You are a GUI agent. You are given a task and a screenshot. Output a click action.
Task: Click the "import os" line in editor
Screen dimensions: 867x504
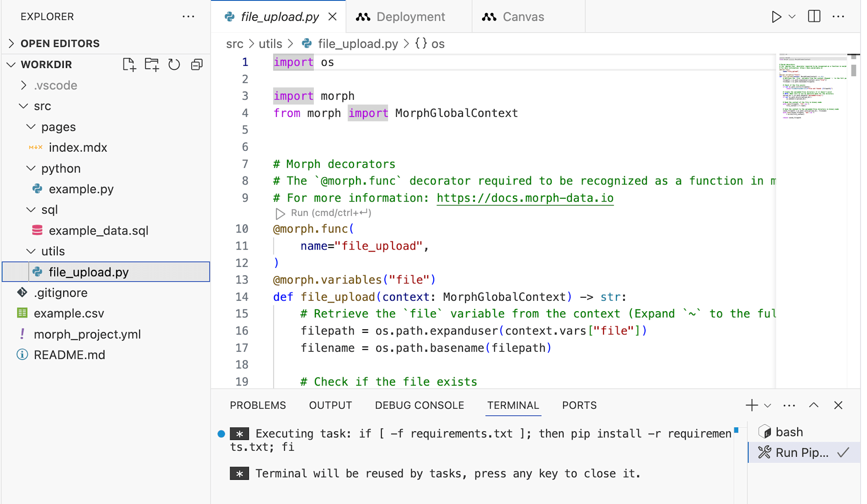[303, 62]
